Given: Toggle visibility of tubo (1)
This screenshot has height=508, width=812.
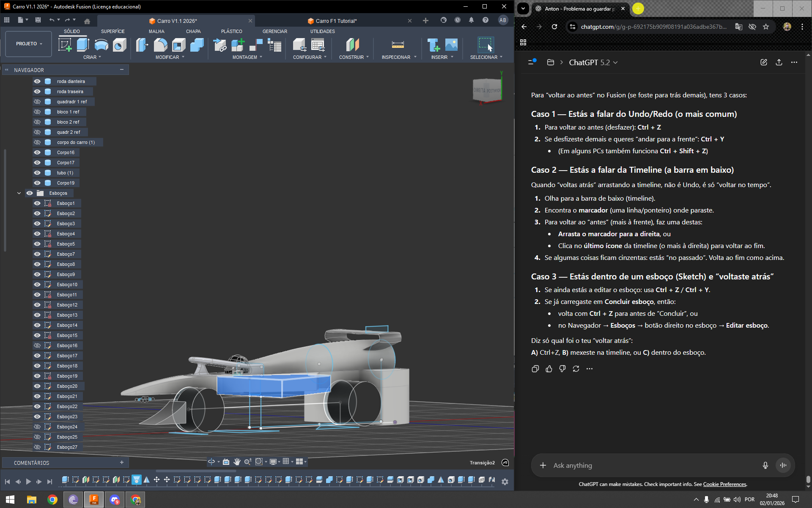Looking at the screenshot, I should [37, 173].
